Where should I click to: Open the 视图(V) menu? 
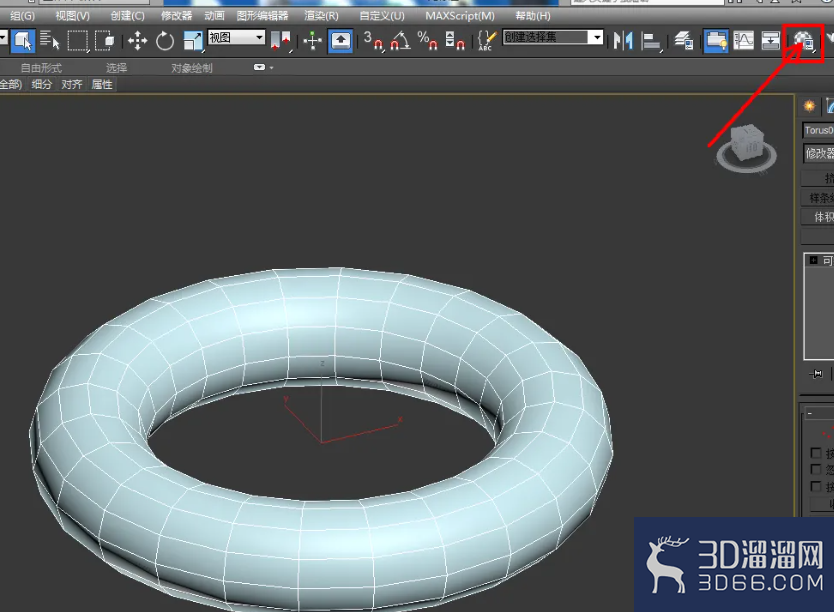click(73, 16)
